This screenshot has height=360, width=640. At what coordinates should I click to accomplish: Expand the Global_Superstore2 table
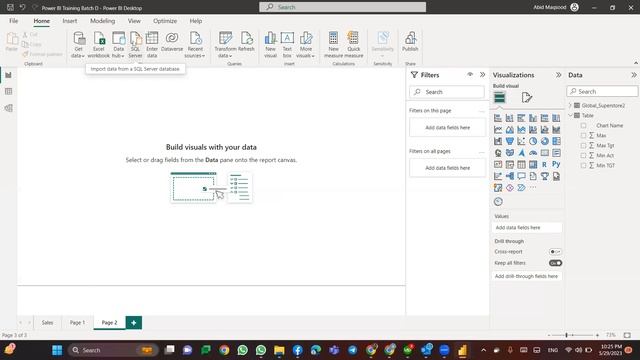click(570, 105)
